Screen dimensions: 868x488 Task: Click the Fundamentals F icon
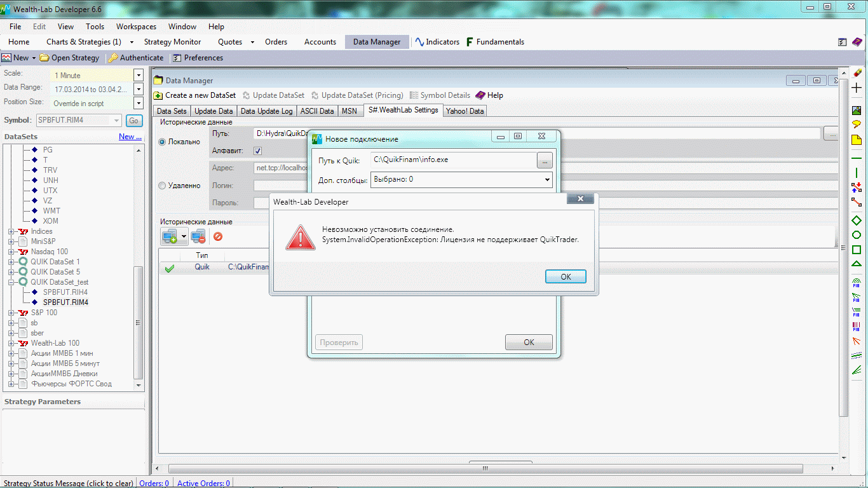tap(470, 42)
